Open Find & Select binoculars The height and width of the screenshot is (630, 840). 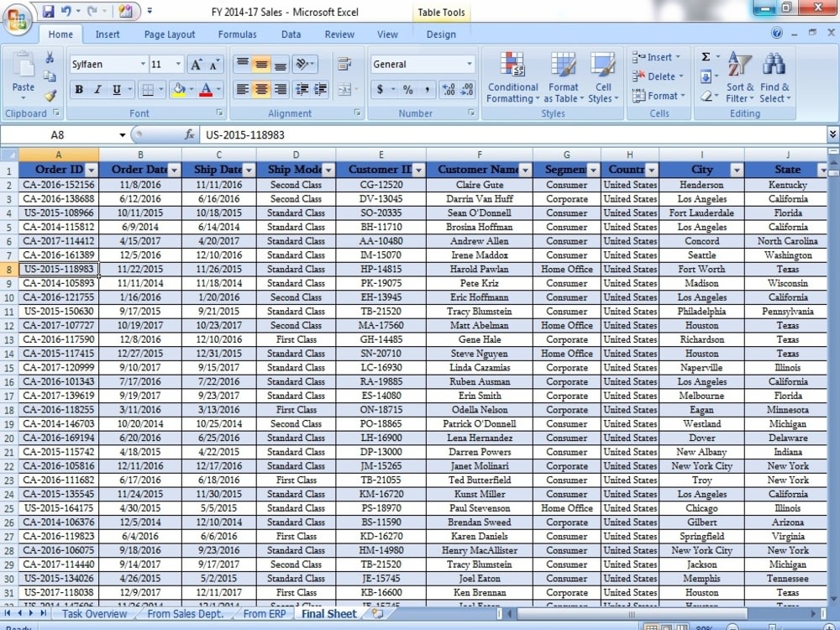(774, 77)
